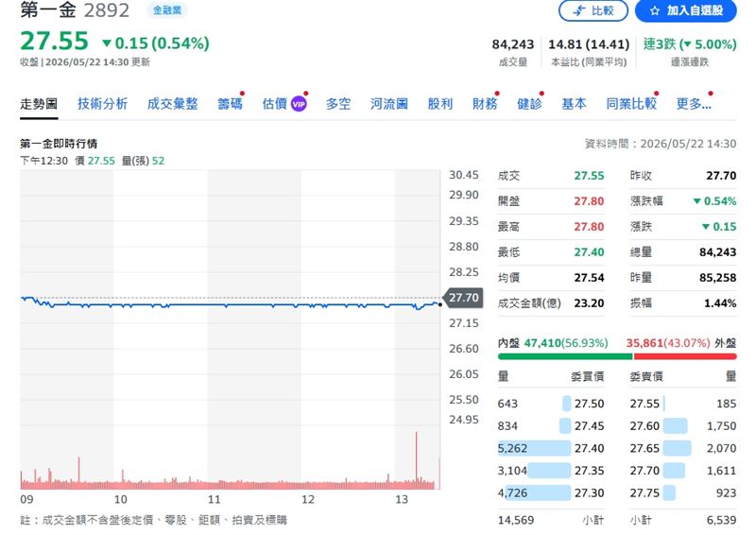
Task: Click the volume figure 84,243 in header
Action: tap(513, 44)
